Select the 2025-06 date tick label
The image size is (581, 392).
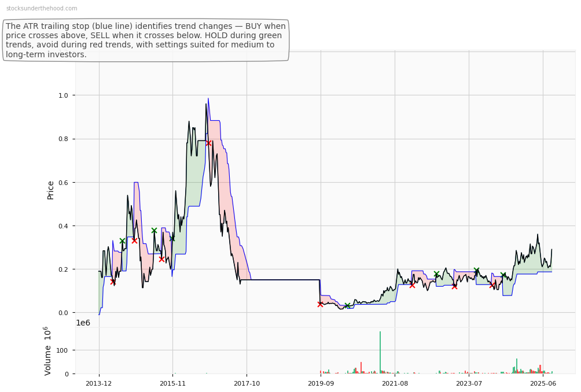[543, 383]
